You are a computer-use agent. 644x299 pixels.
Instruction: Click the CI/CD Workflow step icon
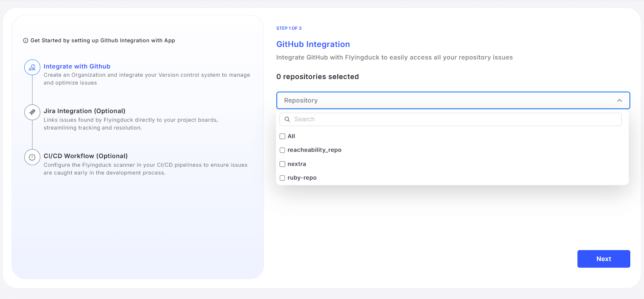pyautogui.click(x=32, y=157)
